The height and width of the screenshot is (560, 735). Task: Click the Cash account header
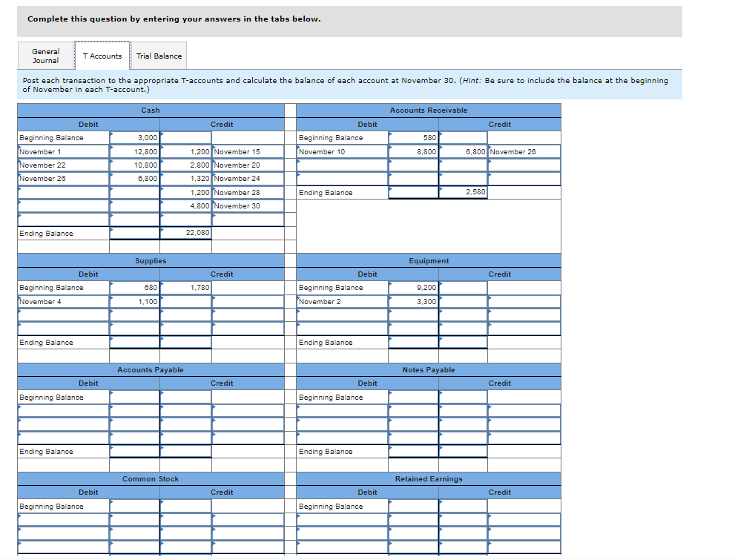[151, 111]
